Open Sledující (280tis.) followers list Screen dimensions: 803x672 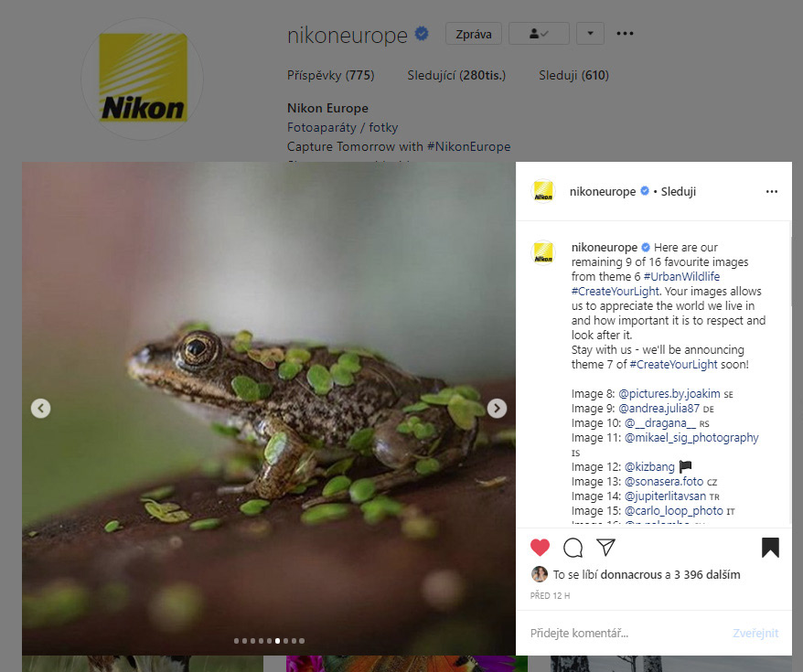[456, 75]
